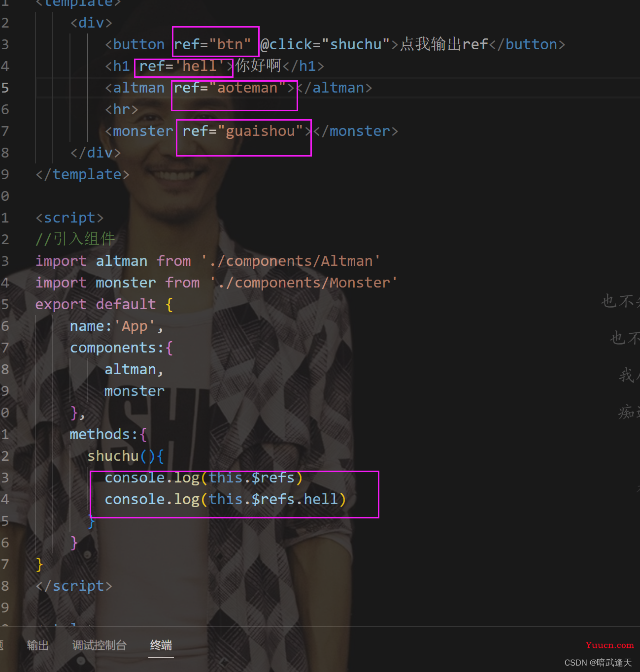Click the //引入组件 comment line
The image size is (640, 672).
tap(75, 239)
